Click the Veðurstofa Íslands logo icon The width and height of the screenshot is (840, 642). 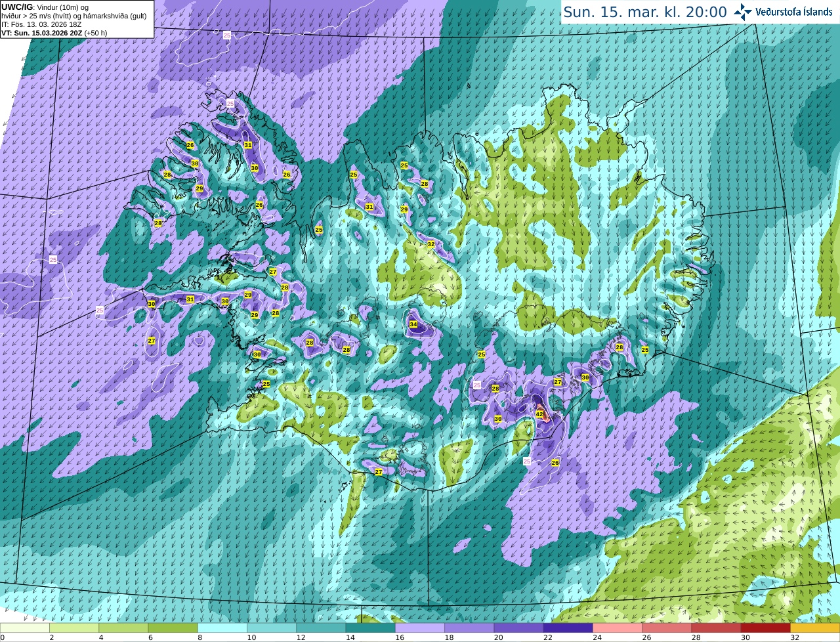(x=742, y=12)
